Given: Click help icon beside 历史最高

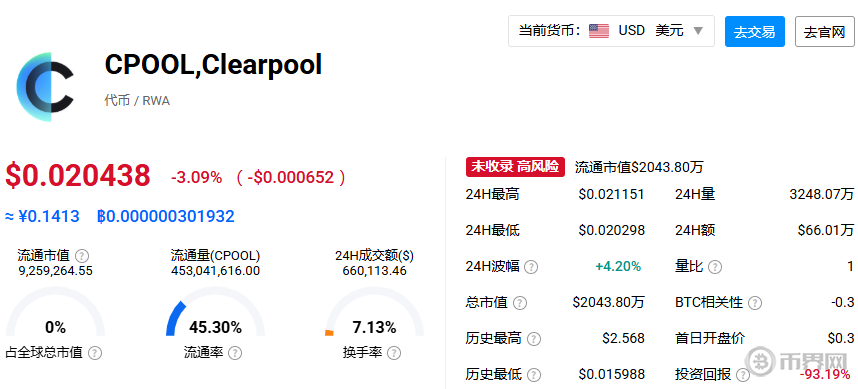Looking at the screenshot, I should (x=534, y=339).
